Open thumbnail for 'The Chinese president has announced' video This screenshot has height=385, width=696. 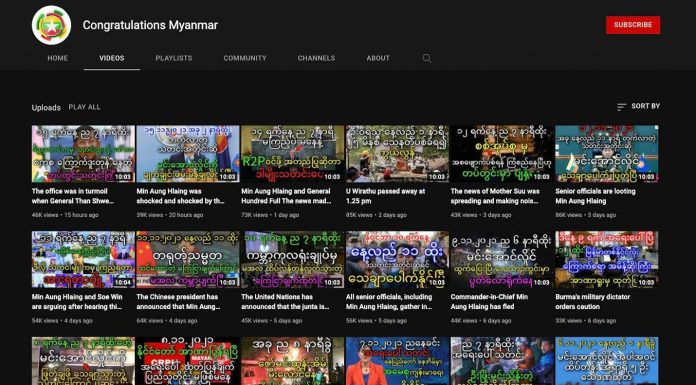[188, 259]
